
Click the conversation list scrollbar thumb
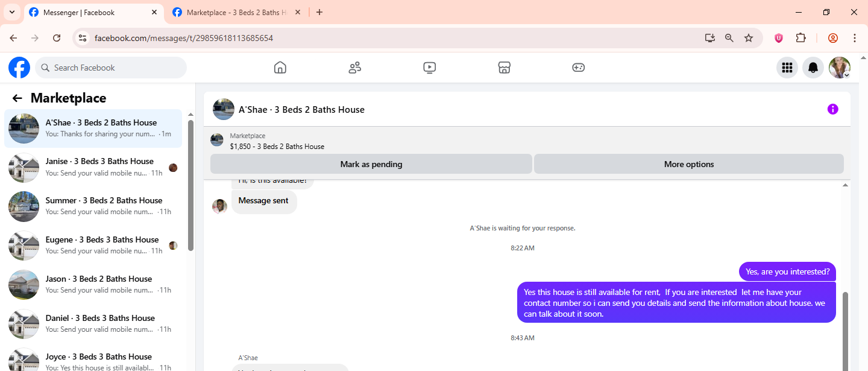point(190,185)
